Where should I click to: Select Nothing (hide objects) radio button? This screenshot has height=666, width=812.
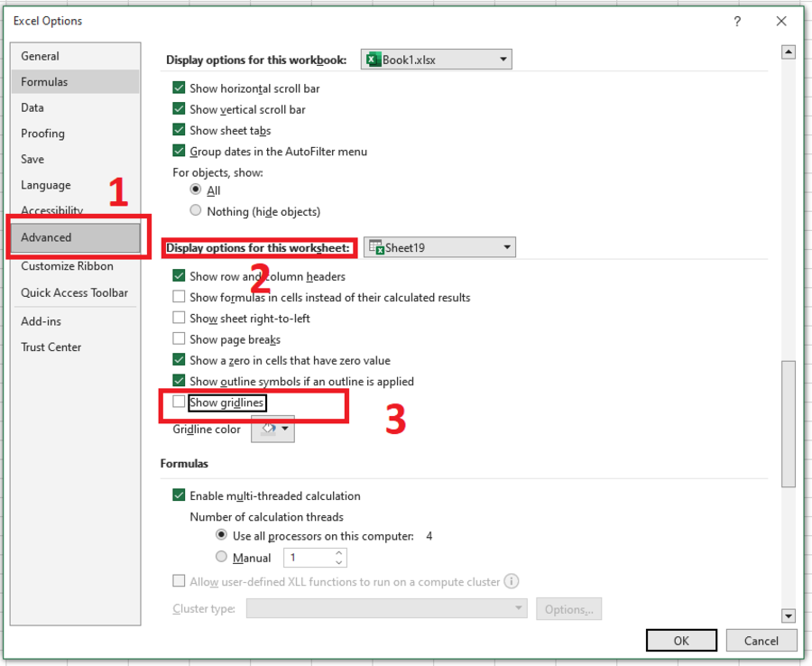click(x=195, y=210)
